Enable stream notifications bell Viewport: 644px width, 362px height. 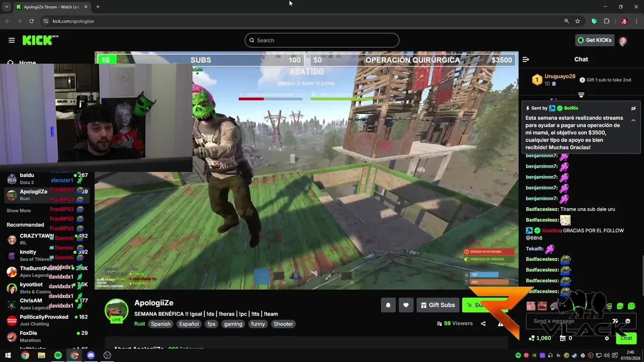click(x=388, y=305)
